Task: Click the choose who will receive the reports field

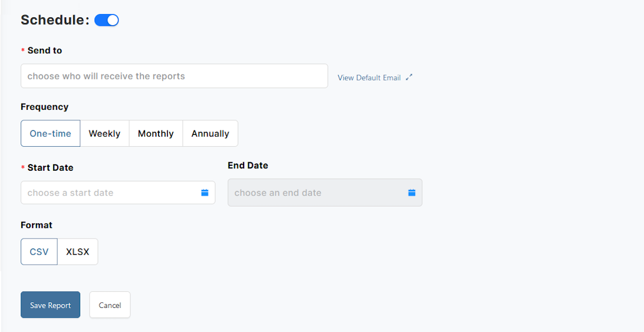Action: [174, 76]
